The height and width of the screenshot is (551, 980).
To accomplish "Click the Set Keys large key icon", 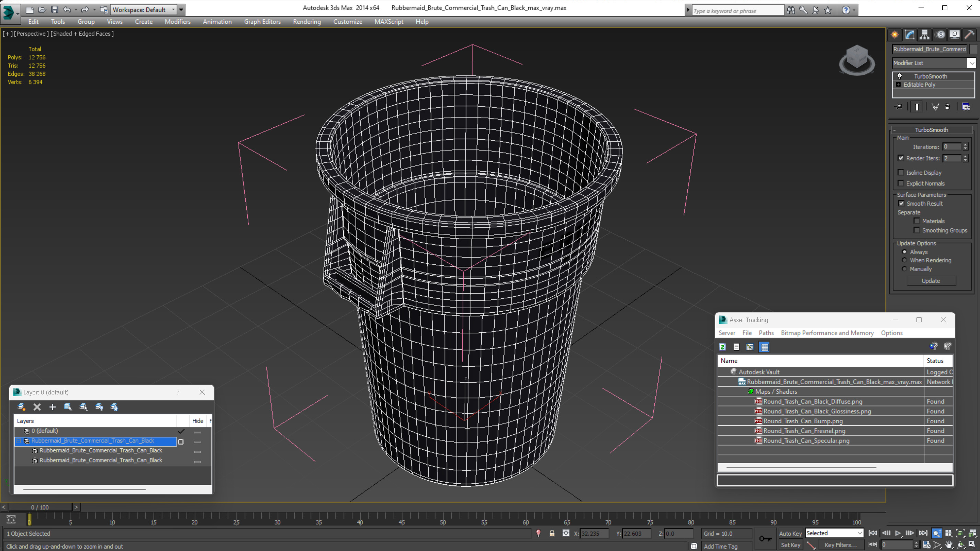I will coord(765,538).
